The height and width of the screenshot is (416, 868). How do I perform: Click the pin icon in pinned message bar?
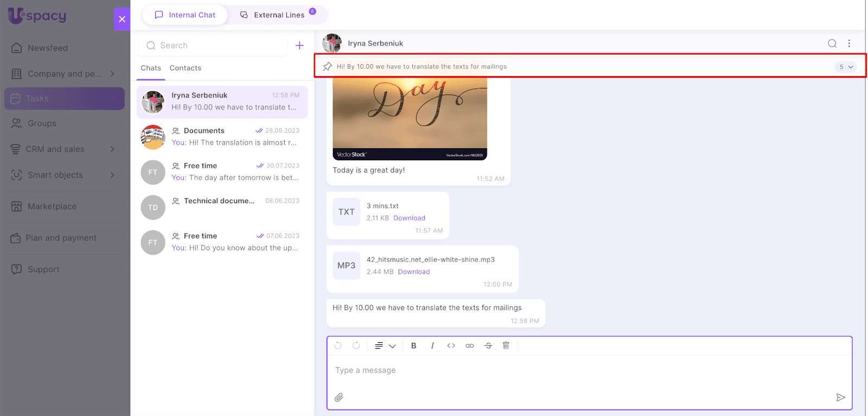pyautogui.click(x=328, y=66)
